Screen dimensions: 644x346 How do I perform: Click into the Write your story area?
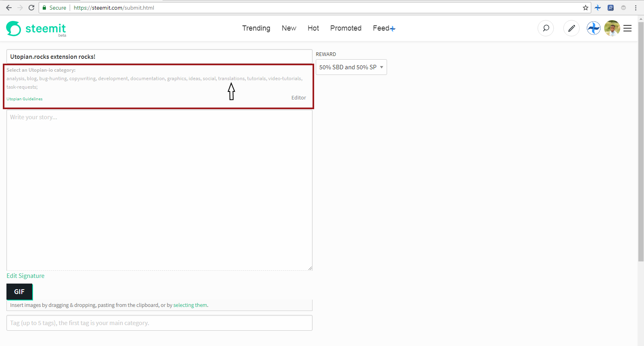click(x=159, y=190)
